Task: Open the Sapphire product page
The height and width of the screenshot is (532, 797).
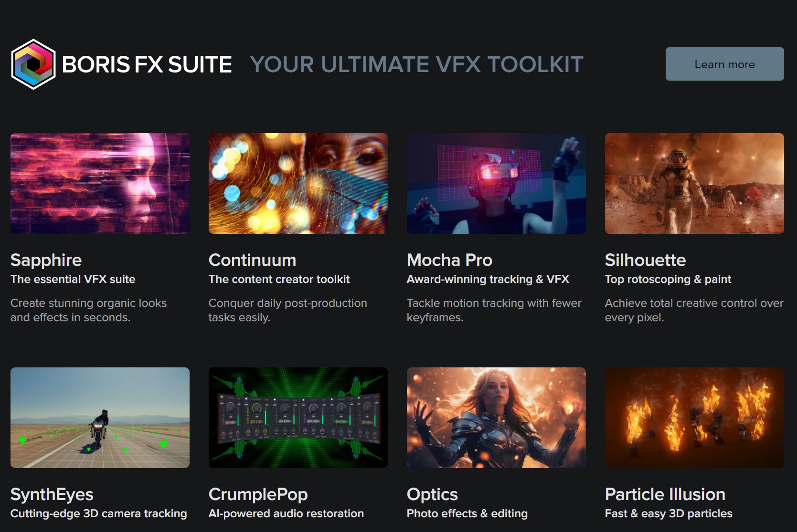Action: coord(46,260)
